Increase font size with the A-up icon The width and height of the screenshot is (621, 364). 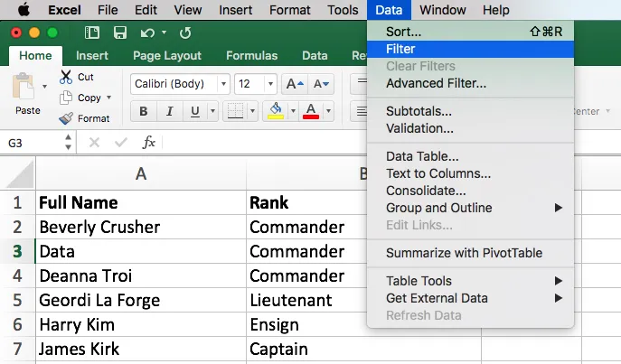click(295, 84)
